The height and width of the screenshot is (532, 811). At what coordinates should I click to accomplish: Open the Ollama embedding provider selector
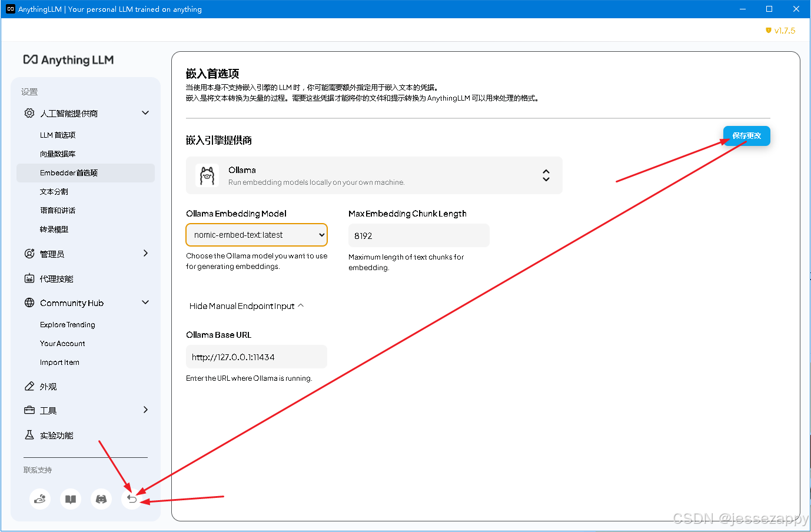tap(374, 175)
